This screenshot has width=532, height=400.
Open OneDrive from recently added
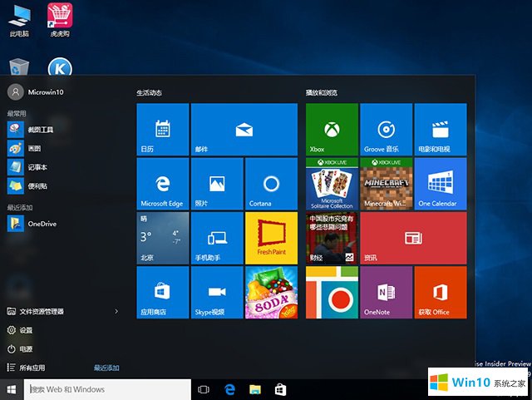(x=32, y=224)
